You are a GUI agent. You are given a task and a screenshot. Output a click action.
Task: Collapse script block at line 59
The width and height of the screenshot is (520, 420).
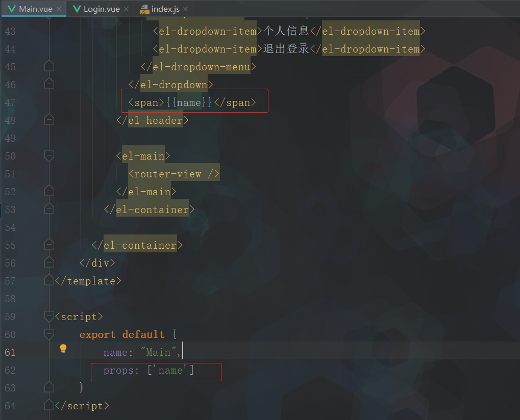pos(49,317)
